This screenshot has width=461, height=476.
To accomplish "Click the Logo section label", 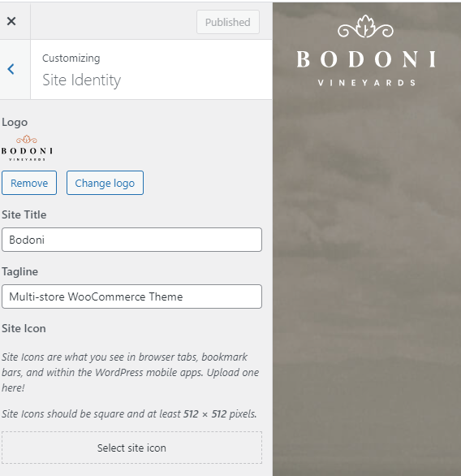I will point(15,122).
